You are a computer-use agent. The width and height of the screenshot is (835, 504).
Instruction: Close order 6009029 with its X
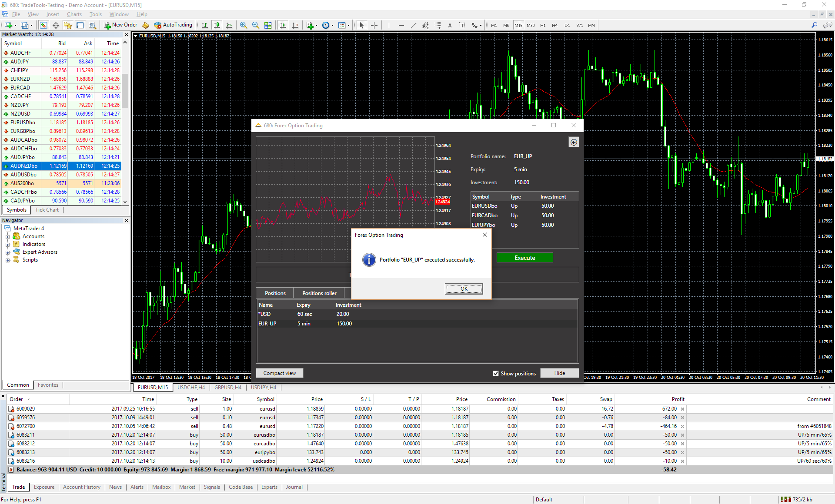point(682,409)
